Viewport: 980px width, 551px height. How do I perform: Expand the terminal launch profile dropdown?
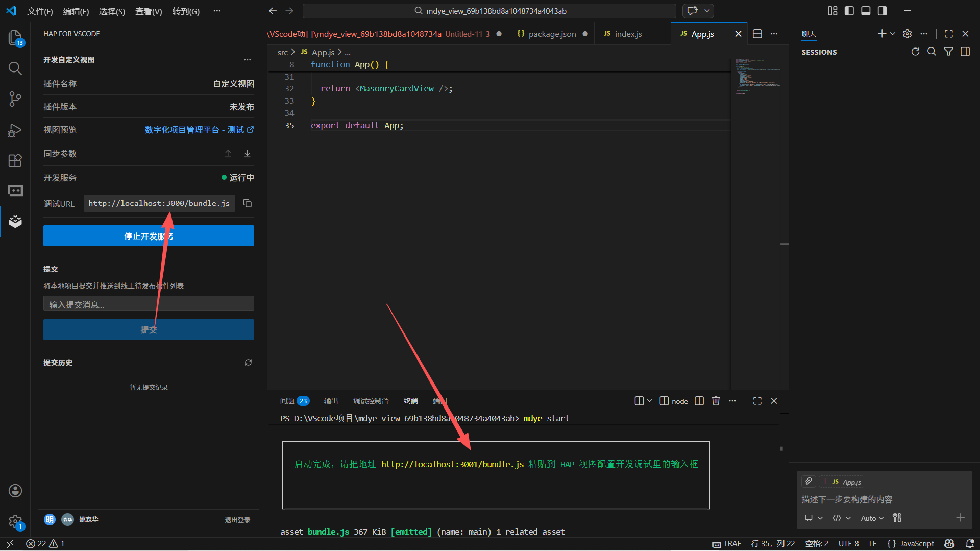tap(649, 401)
